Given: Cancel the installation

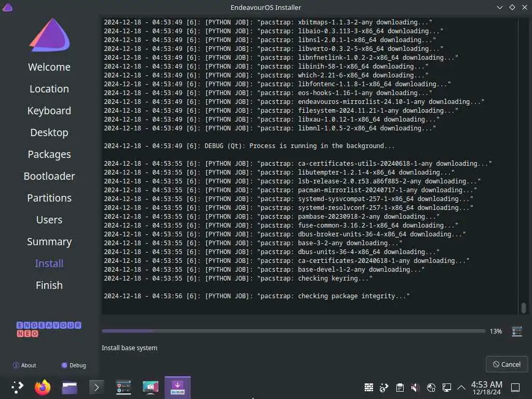Looking at the screenshot, I should pos(507,364).
